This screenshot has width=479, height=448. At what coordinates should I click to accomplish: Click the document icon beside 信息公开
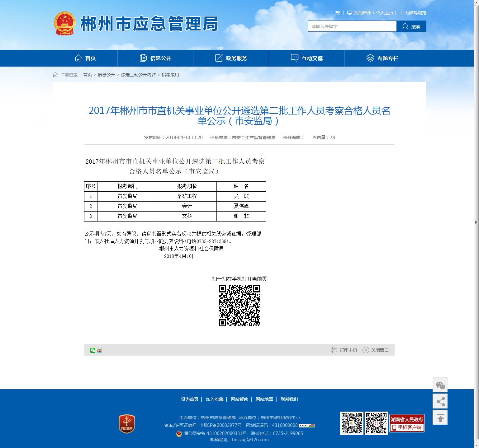point(143,58)
